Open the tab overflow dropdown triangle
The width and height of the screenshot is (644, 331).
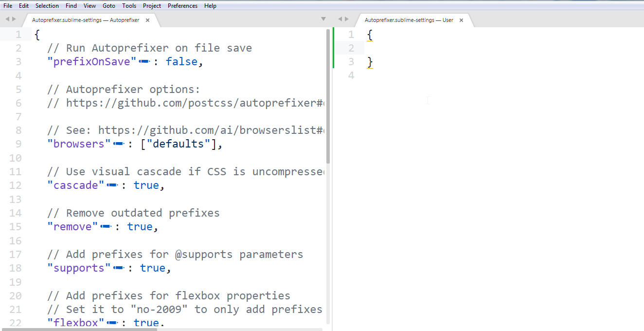(x=323, y=18)
